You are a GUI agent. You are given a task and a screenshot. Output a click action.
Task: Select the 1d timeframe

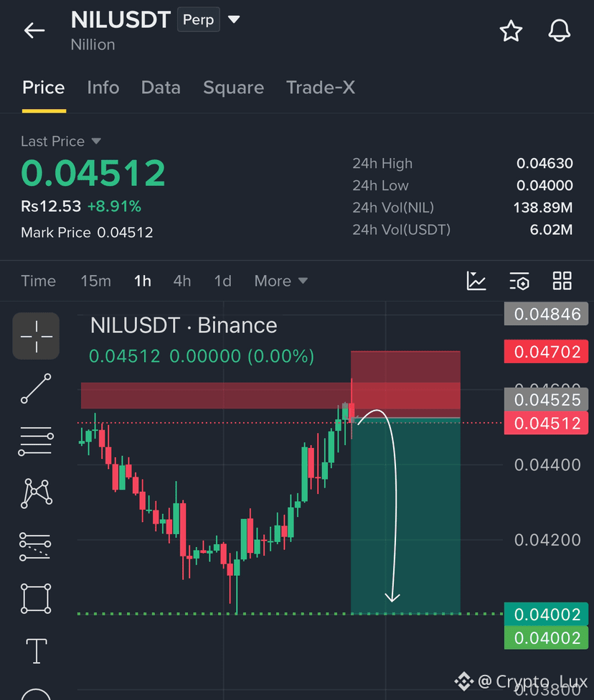click(x=222, y=281)
